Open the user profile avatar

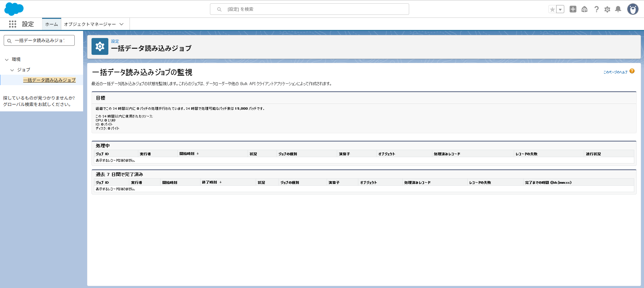click(633, 9)
